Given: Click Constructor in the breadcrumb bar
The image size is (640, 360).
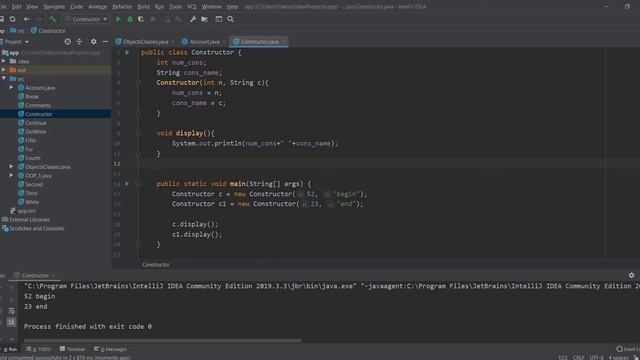Looking at the screenshot, I should point(48,31).
